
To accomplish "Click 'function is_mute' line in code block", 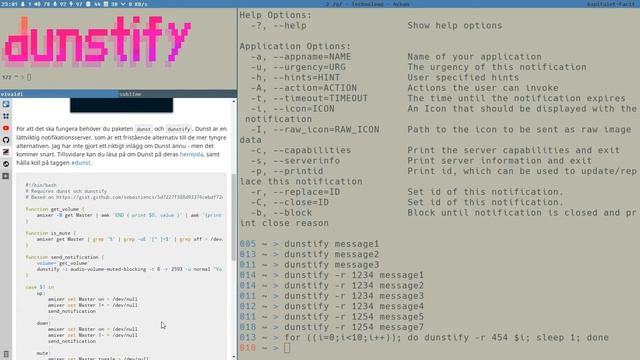I will (x=51, y=233).
